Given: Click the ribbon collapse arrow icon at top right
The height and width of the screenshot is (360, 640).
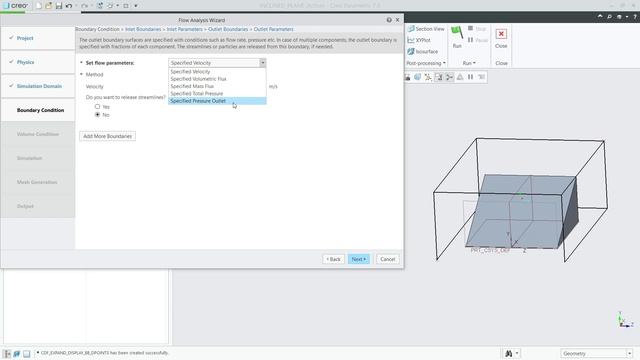Looking at the screenshot, I should point(600,16).
